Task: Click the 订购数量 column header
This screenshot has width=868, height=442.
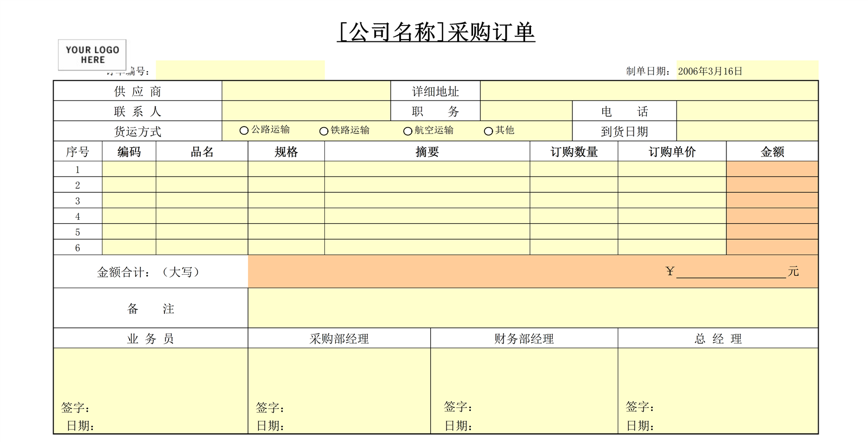Action: tap(574, 151)
